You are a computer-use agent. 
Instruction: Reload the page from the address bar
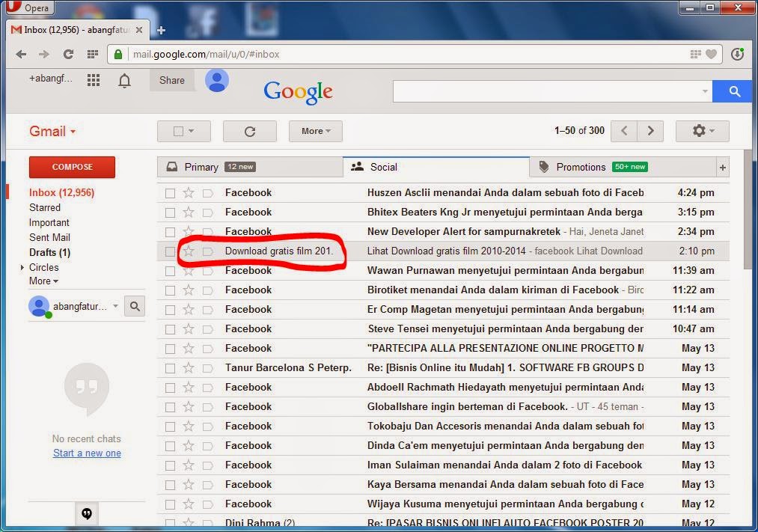[x=68, y=54]
